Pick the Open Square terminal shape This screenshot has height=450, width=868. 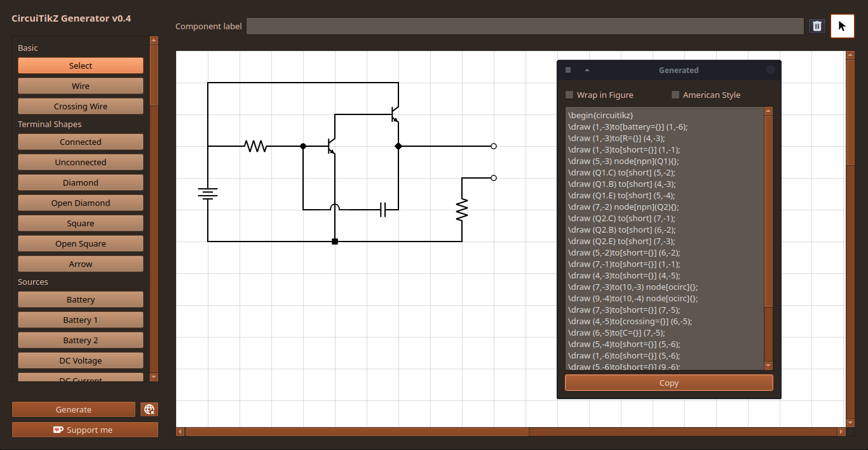coord(81,243)
